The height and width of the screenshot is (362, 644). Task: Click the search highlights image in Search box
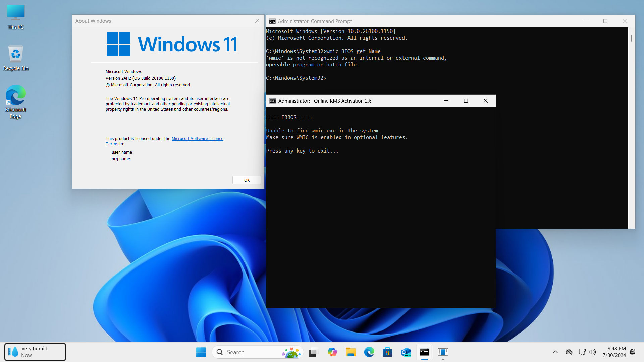pyautogui.click(x=291, y=352)
